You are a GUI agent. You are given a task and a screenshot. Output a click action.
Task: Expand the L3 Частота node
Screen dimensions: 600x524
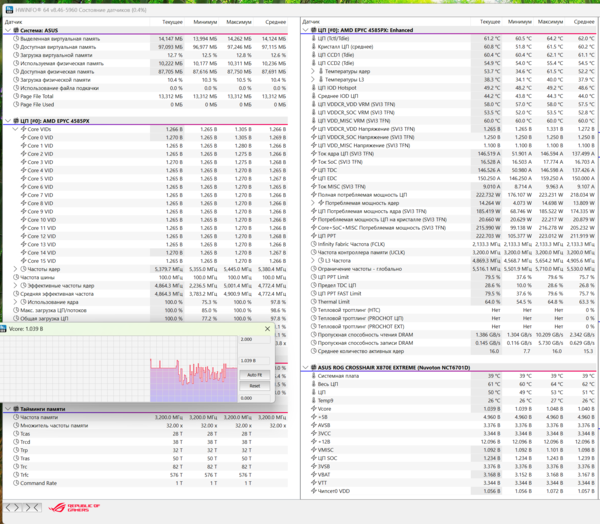[x=313, y=261]
